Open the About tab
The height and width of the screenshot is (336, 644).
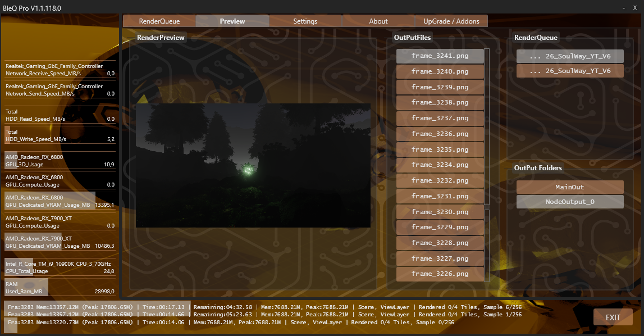click(x=378, y=21)
